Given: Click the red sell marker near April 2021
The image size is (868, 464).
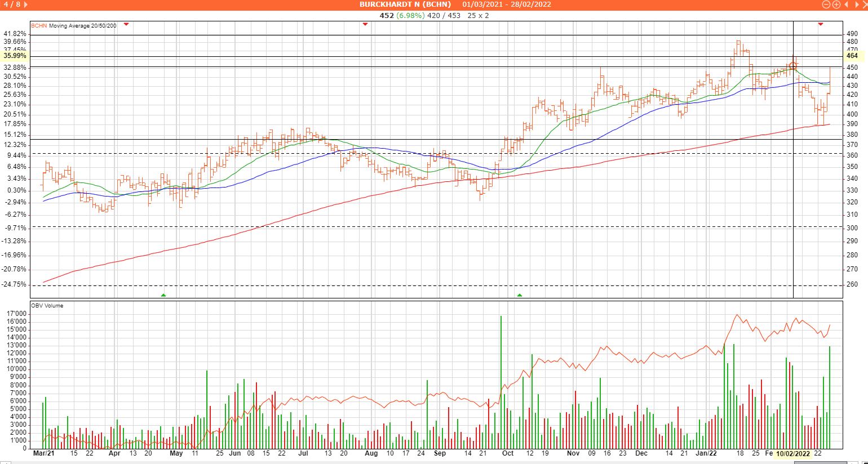Looking at the screenshot, I should pyautogui.click(x=126, y=24).
